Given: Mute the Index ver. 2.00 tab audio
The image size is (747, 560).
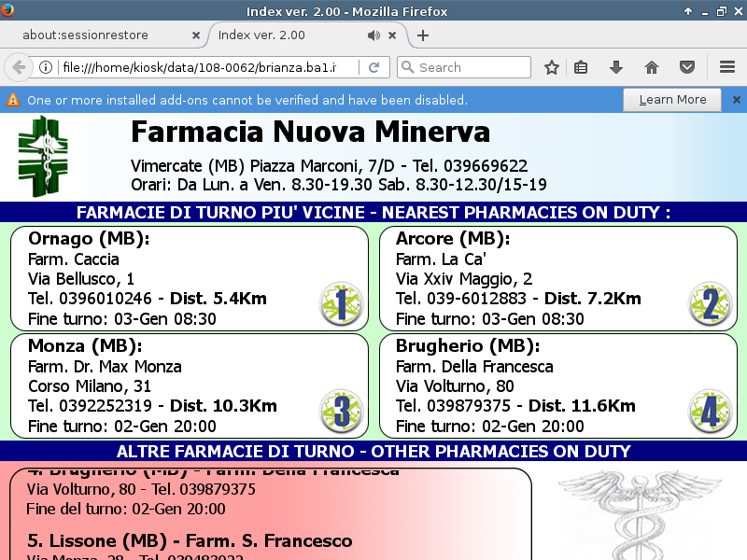Looking at the screenshot, I should (x=373, y=35).
